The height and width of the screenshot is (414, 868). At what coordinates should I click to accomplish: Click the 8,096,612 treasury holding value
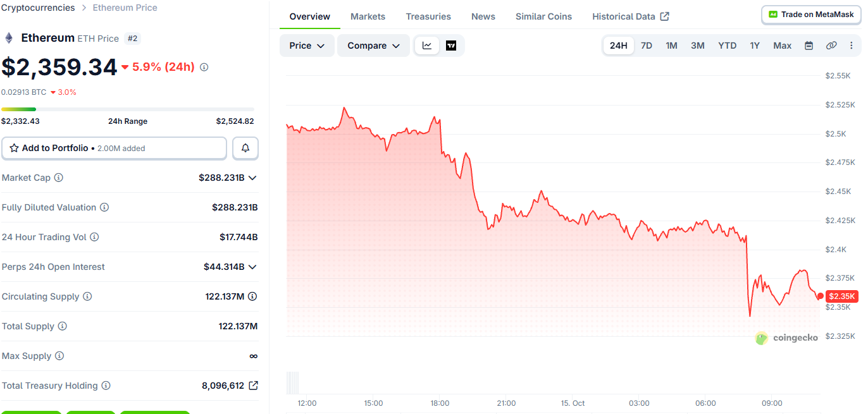223,386
